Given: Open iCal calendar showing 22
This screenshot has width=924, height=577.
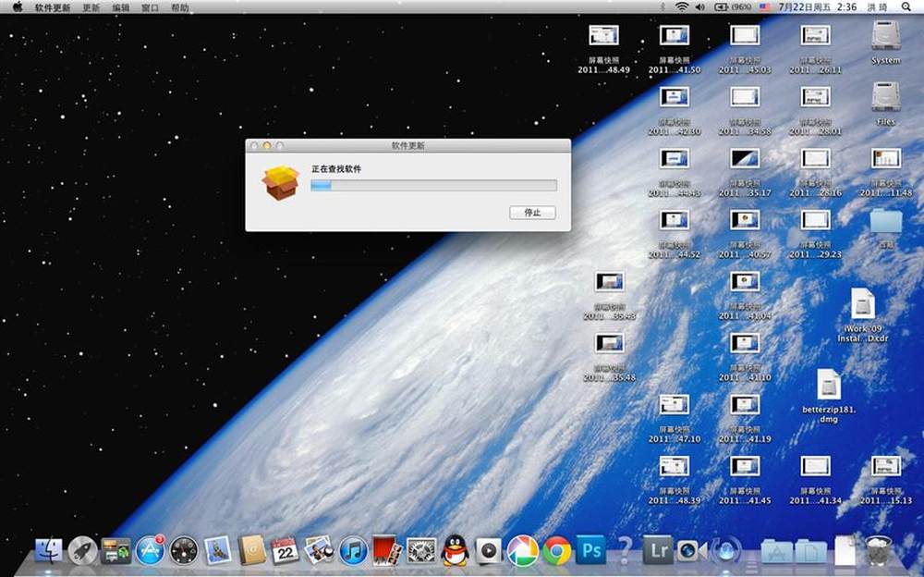Looking at the screenshot, I should 286,550.
